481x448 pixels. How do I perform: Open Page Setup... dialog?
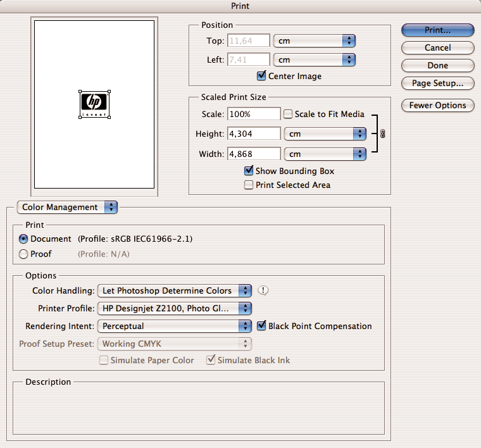point(438,84)
